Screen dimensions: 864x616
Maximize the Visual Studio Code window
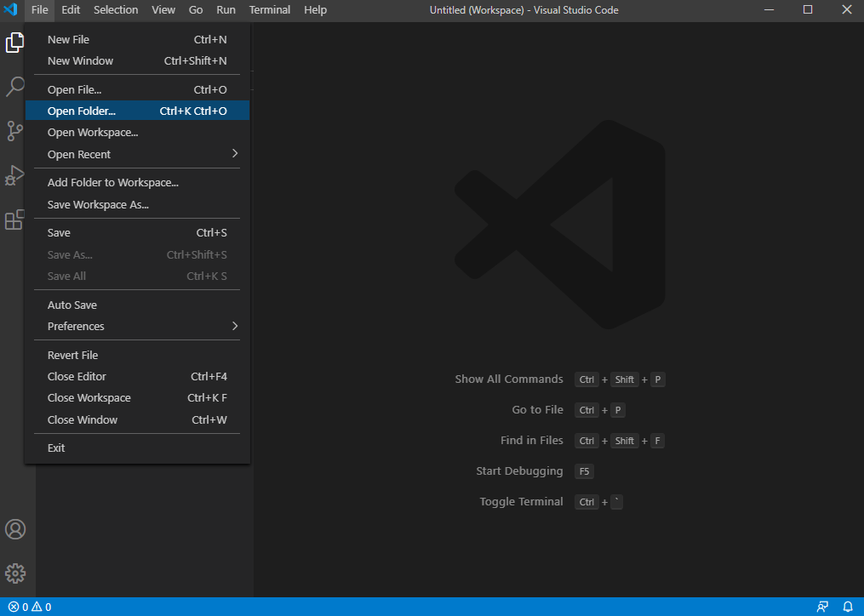click(808, 10)
